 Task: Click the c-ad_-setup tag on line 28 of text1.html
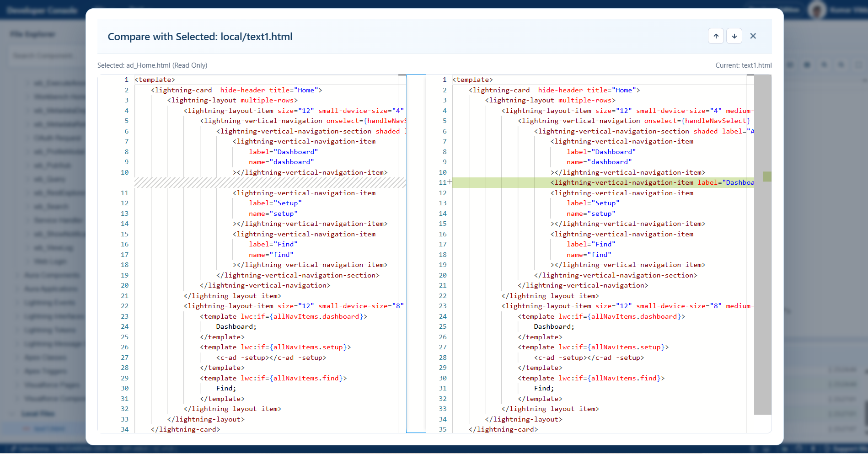point(589,358)
